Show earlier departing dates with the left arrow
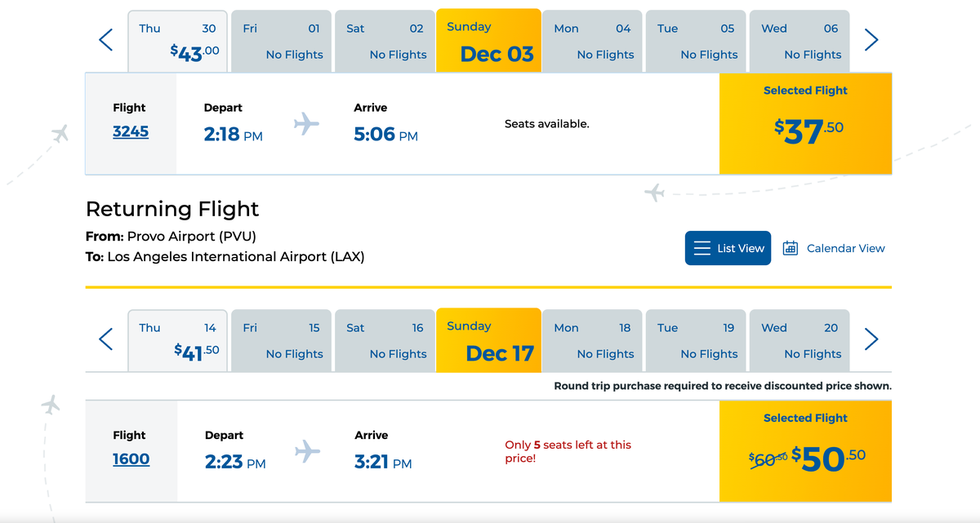 [105, 39]
